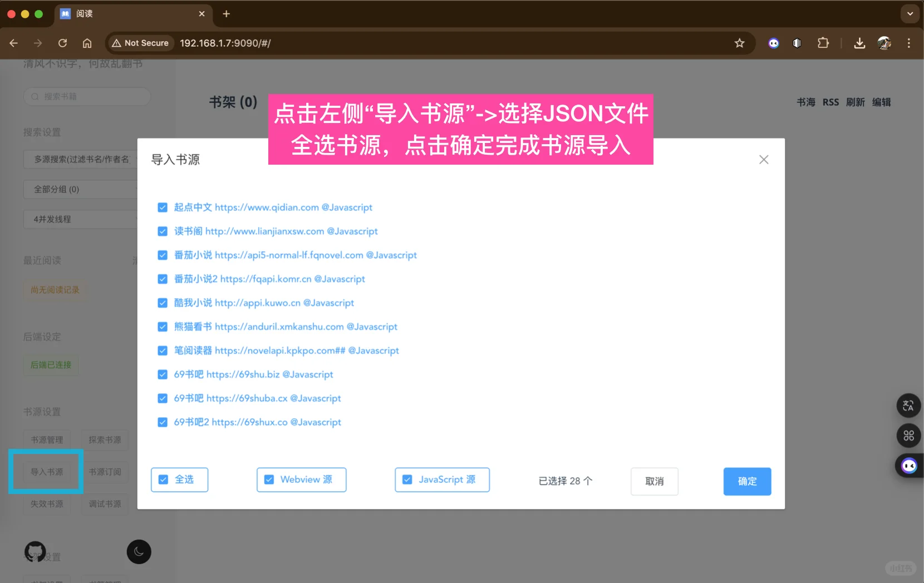Click the 69书吧2 69shux.co source text
This screenshot has height=583, width=924.
(x=257, y=423)
